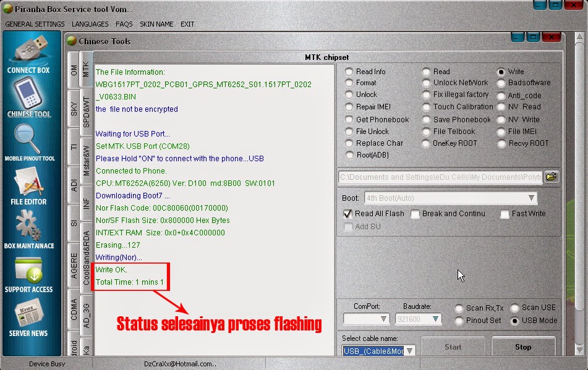Screen dimensions: 588x370
Task: Open the ComPort dropdown
Action: tap(383, 319)
